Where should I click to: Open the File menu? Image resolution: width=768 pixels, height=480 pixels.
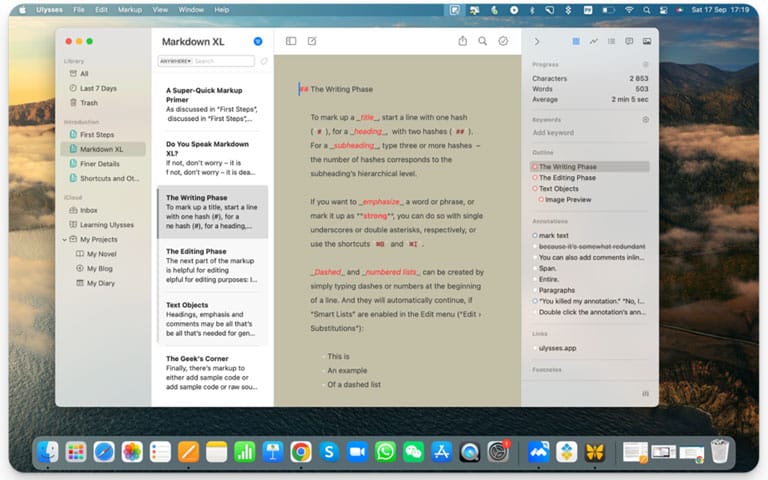point(78,10)
